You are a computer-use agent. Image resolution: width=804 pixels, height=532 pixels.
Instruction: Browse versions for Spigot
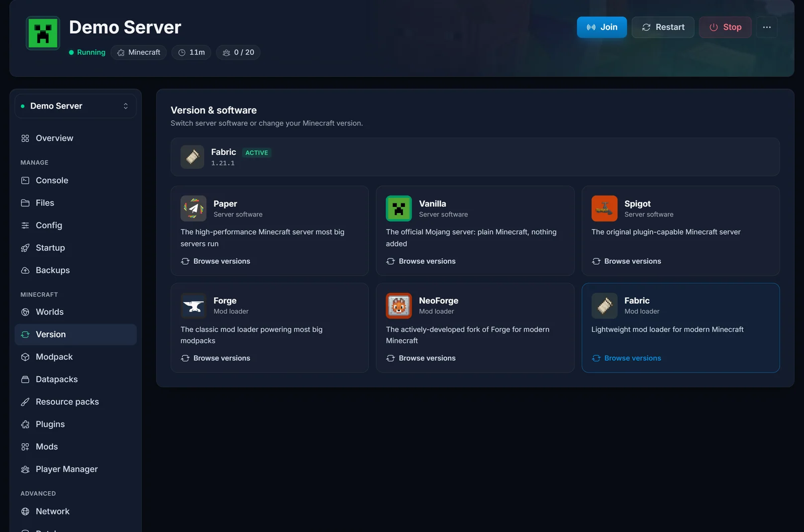click(x=627, y=261)
